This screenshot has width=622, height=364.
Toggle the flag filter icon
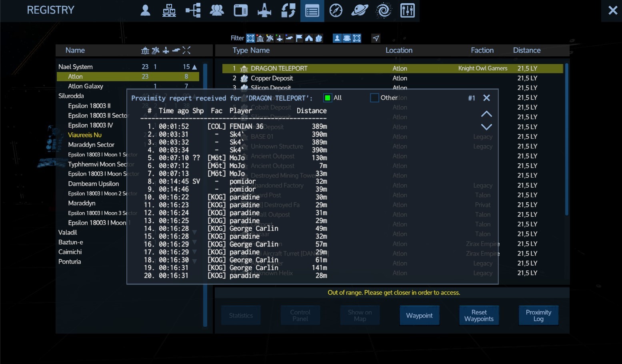(x=299, y=38)
